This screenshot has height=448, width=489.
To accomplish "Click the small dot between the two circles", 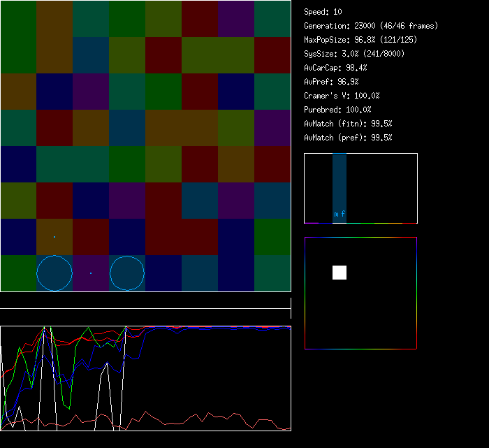I will coord(91,273).
